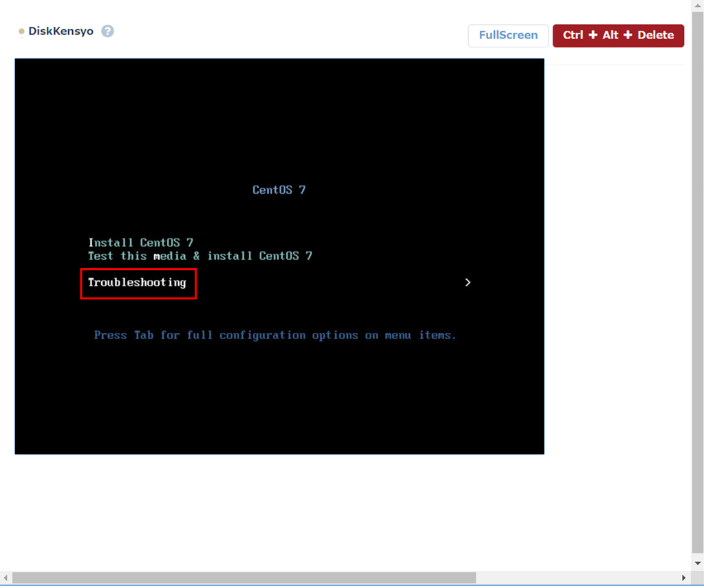Viewport: 704px width, 588px height.
Task: Click the scroll up arrow on vertical scrollbar
Action: (x=698, y=6)
